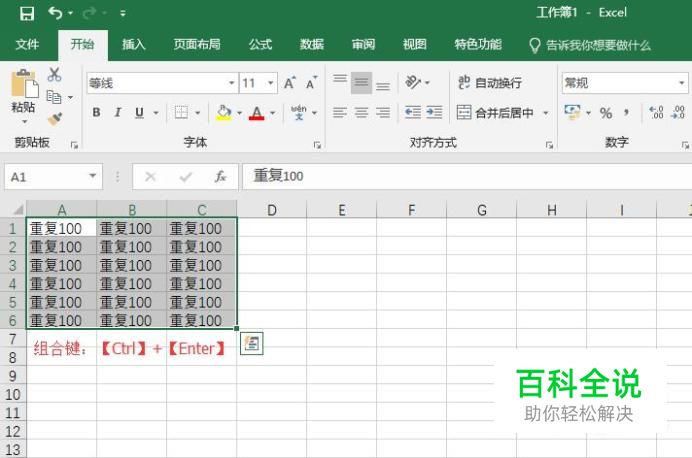Open the 文件 menu tab
The height and width of the screenshot is (458, 692).
click(27, 44)
